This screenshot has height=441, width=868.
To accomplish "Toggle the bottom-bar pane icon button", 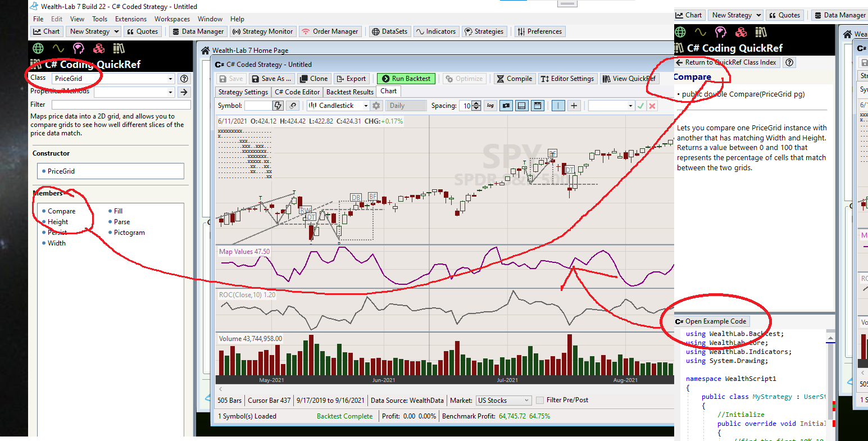I will (x=522, y=106).
